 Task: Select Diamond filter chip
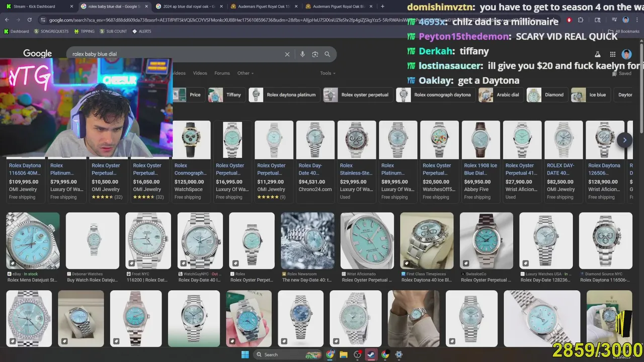[x=547, y=95]
